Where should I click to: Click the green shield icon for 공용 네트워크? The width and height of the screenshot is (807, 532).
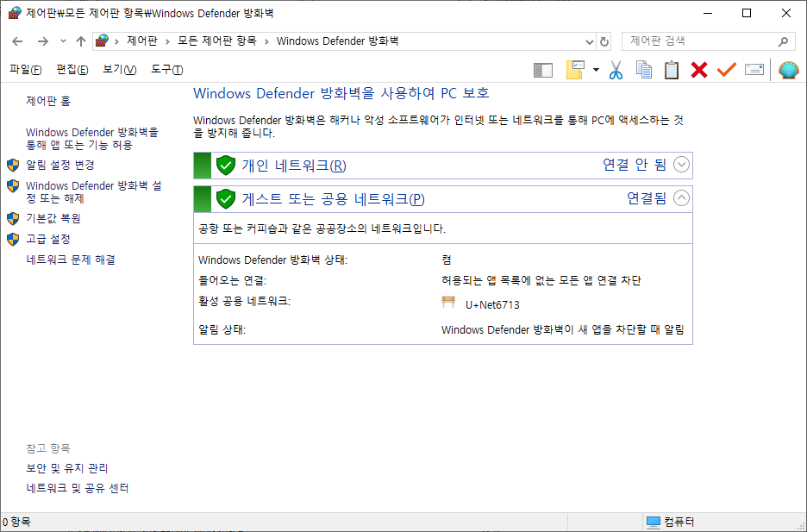tap(225, 199)
